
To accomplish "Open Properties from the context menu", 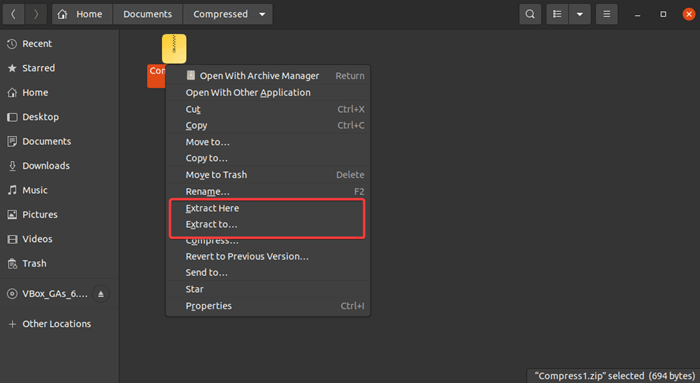I will 268,306.
